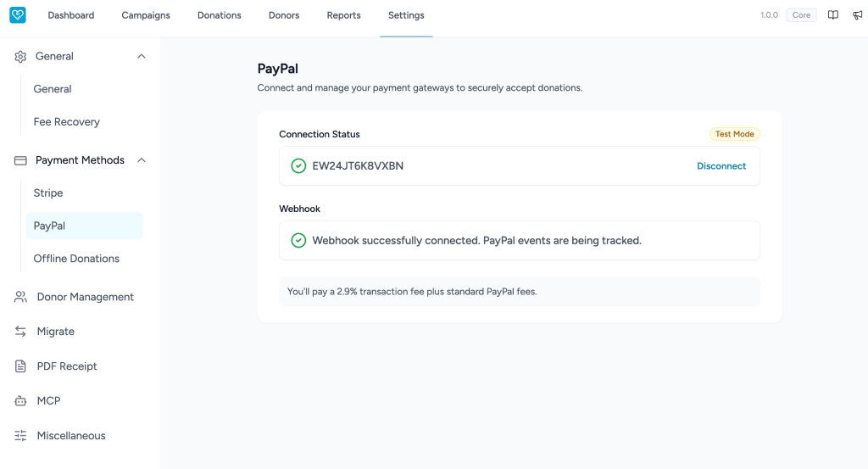Click the Webhook section label
868x469 pixels.
coord(299,209)
